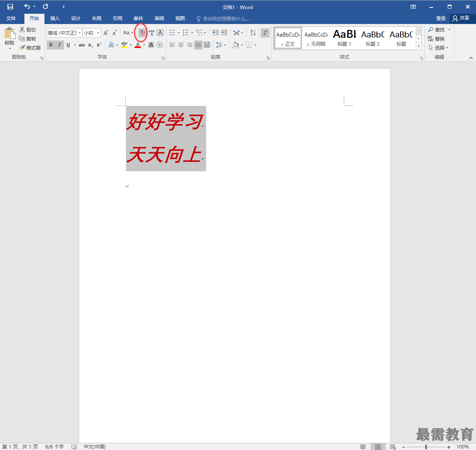
Task: Switch to Read Mode view in status bar
Action: click(x=363, y=446)
